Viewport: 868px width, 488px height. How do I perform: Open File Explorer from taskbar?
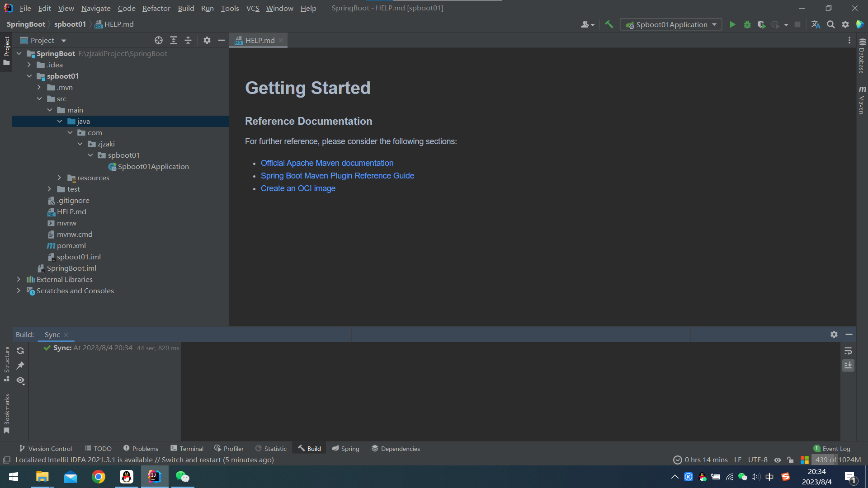point(42,477)
